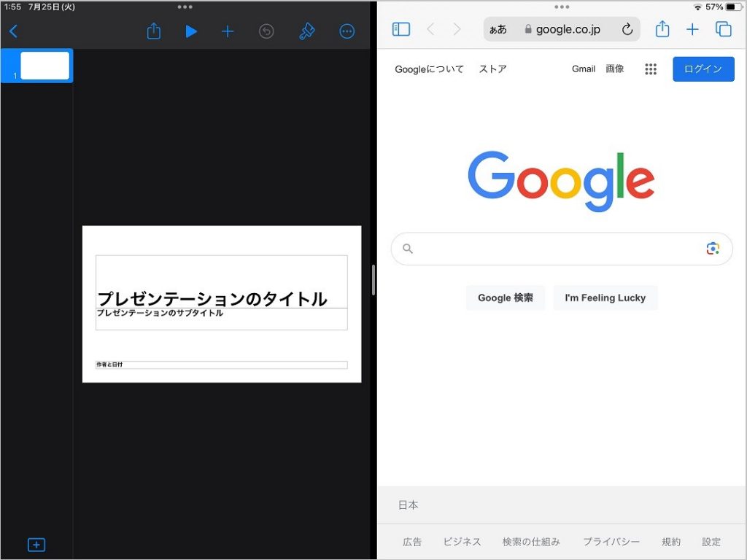
Task: Open Google Lens camera in the search bar
Action: click(x=713, y=249)
